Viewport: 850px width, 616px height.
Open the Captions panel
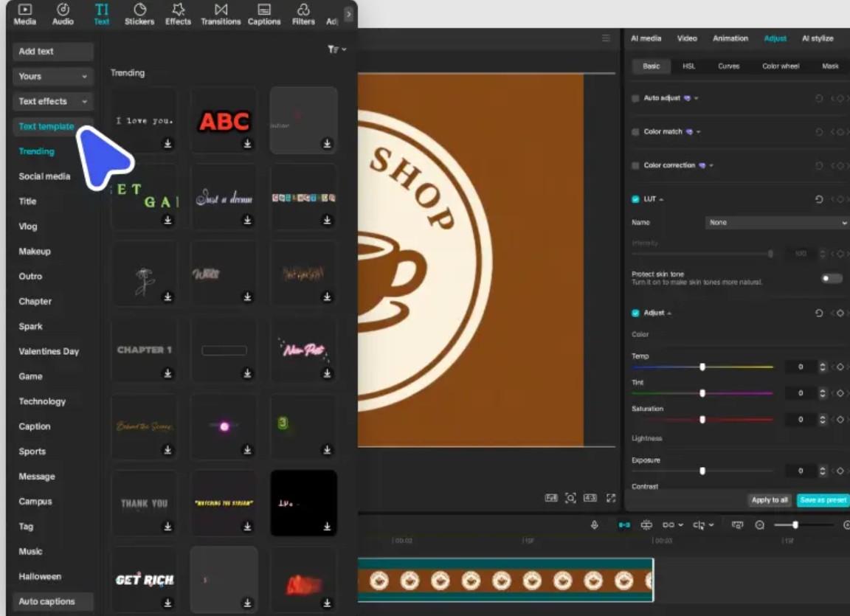pos(264,13)
